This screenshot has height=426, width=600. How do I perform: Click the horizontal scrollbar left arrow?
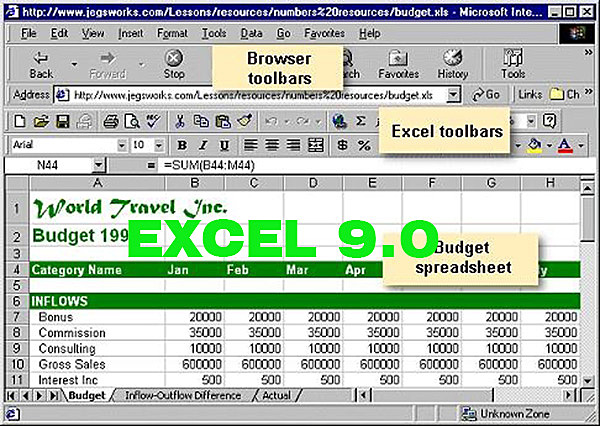pos(363,395)
